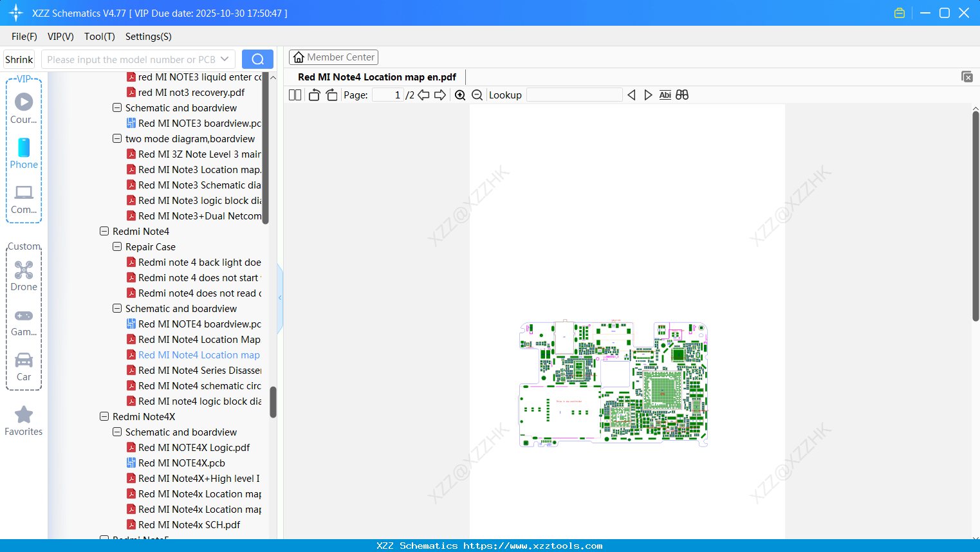
Task: Open the Course category in sidebar
Action: click(x=24, y=108)
